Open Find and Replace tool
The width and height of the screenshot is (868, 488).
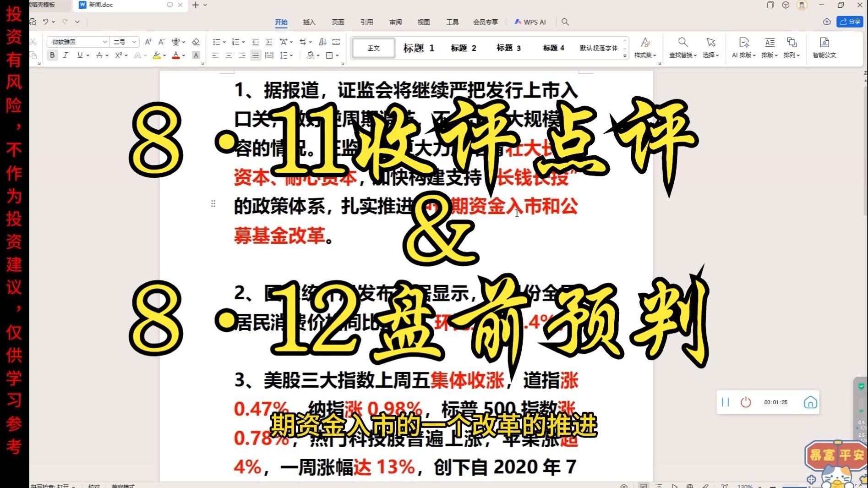pos(683,48)
